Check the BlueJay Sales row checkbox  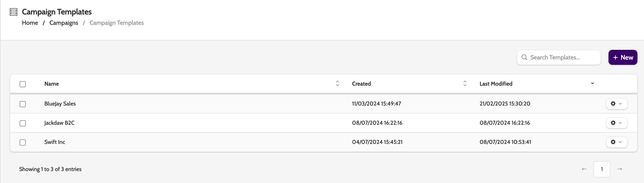23,104
